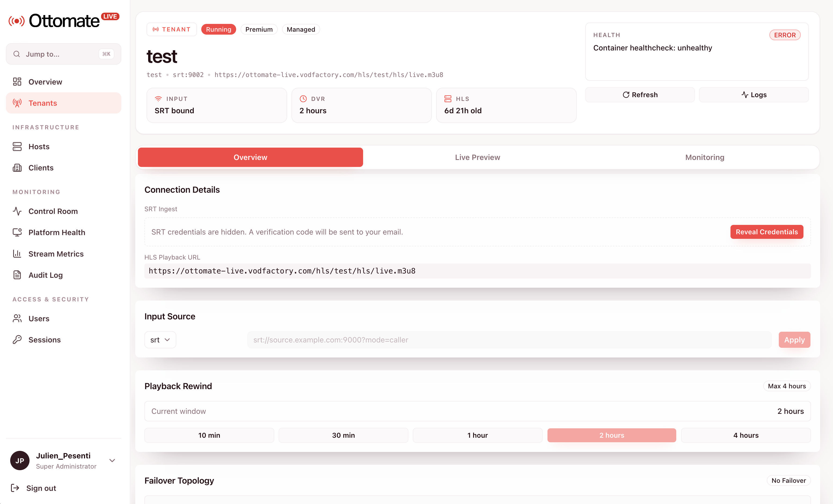Viewport: 833px width, 504px height.
Task: Click the Clients building icon
Action: (17, 168)
